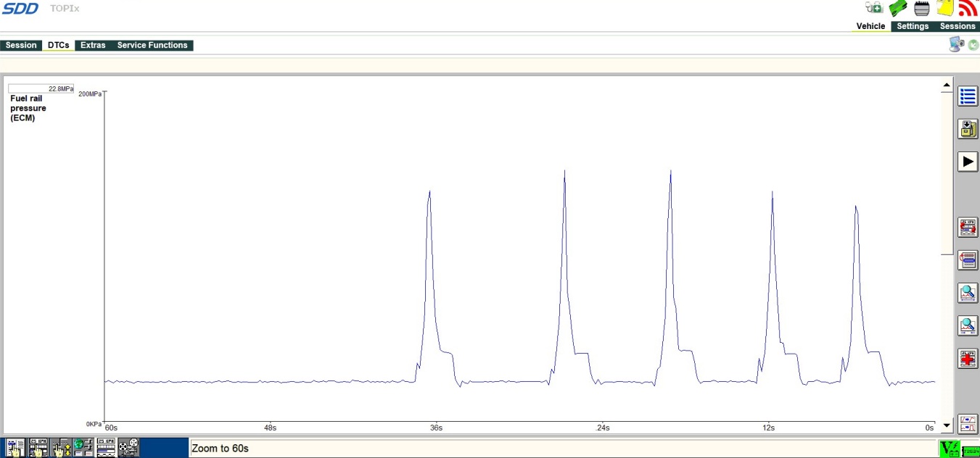Click the scroll down arrow of graph
The height and width of the screenshot is (458, 980).
[947, 426]
